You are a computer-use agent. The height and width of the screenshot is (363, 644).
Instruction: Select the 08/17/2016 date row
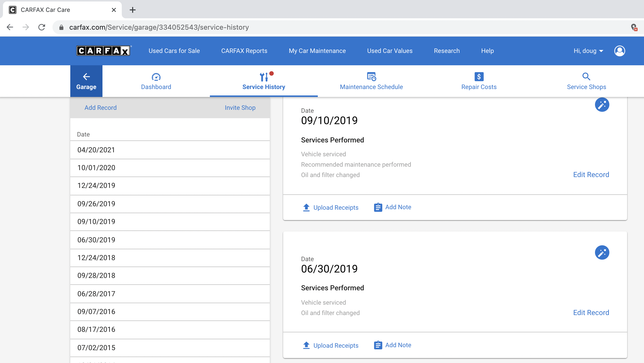170,330
